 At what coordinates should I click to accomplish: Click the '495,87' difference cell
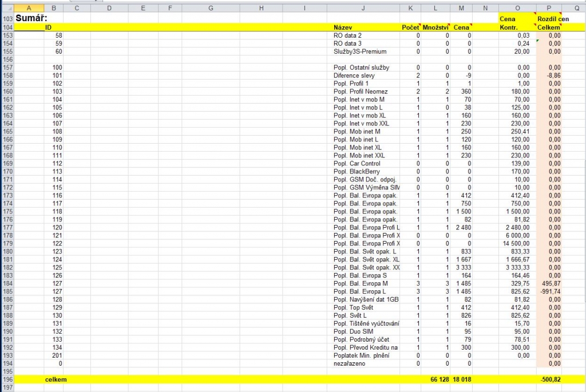pyautogui.click(x=549, y=283)
